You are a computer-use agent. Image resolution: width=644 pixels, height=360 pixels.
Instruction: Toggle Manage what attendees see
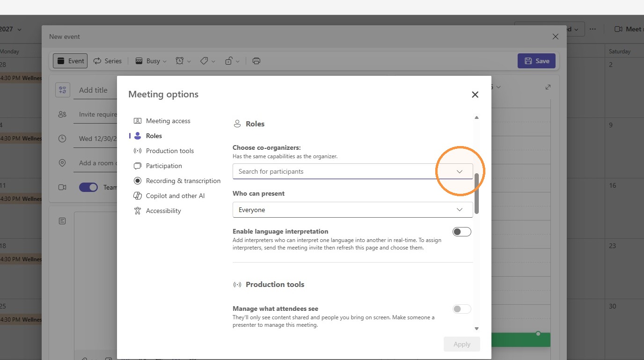click(462, 309)
